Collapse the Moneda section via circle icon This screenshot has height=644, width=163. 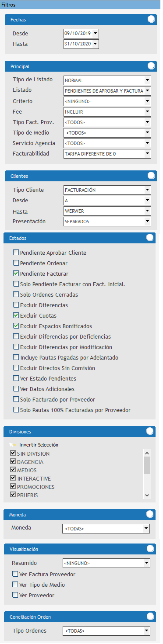coord(150,515)
